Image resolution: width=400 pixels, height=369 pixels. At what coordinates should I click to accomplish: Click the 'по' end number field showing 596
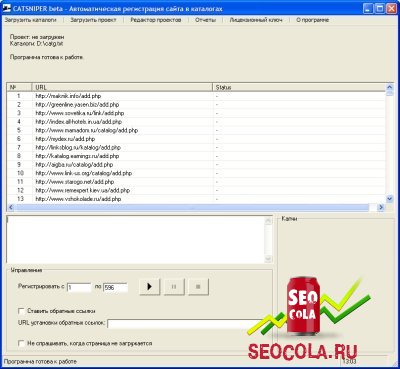pos(115,287)
